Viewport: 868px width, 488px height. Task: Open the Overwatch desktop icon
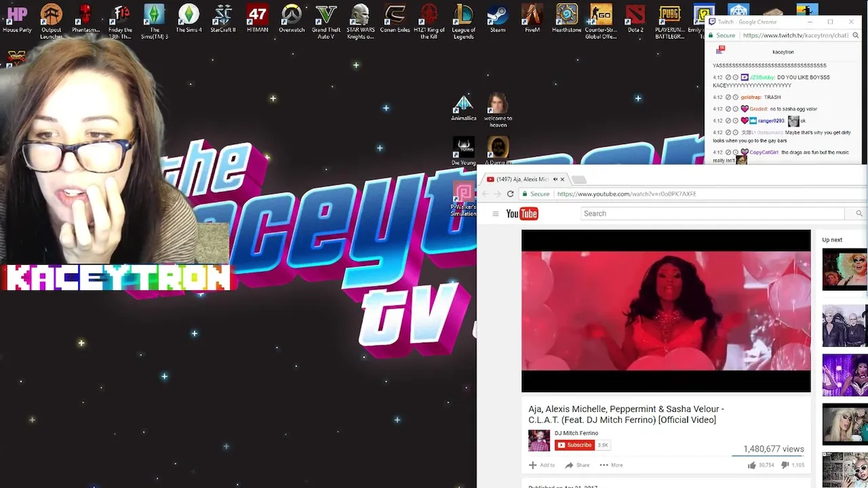(x=292, y=20)
